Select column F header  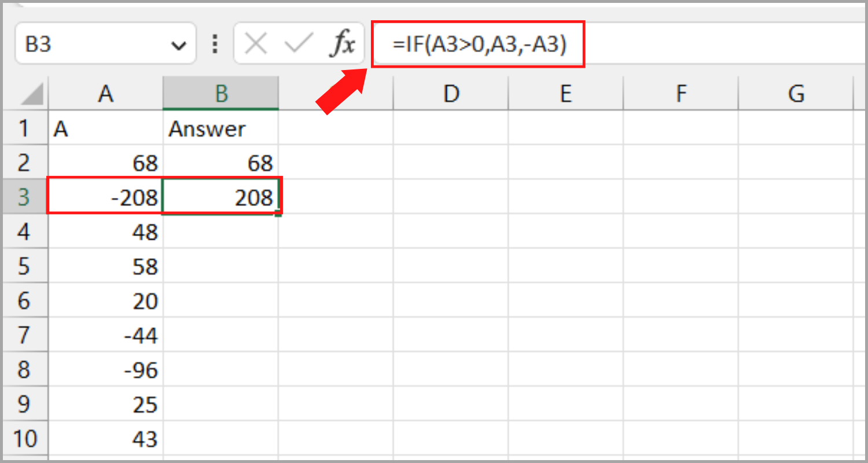coord(681,93)
